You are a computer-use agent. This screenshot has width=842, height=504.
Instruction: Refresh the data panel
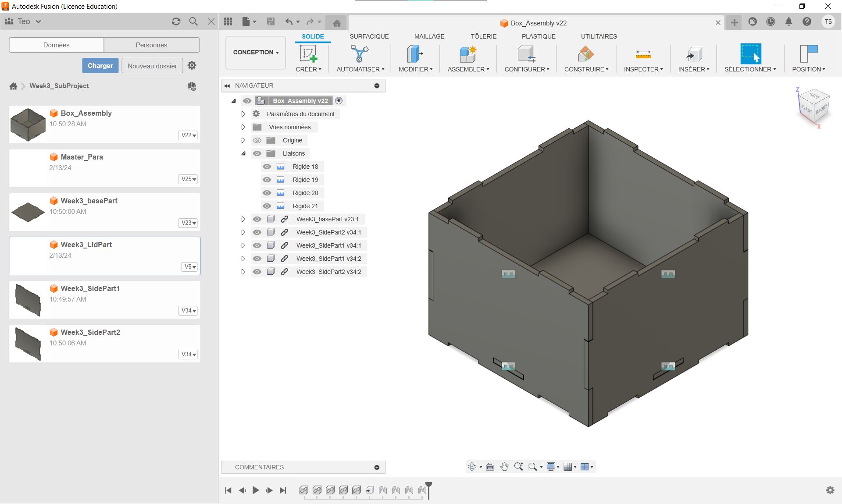point(176,21)
